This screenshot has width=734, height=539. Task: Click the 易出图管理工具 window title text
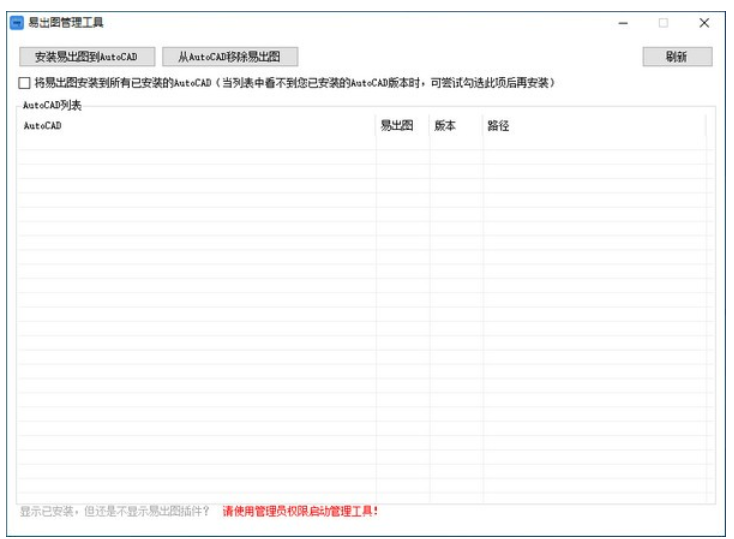[x=66, y=22]
